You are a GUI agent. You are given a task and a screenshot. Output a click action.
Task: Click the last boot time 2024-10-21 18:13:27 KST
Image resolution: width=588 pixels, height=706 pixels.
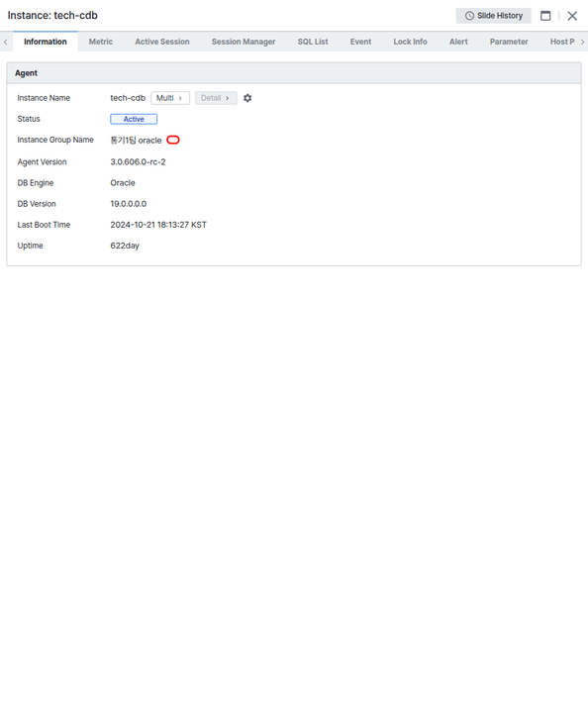point(158,225)
